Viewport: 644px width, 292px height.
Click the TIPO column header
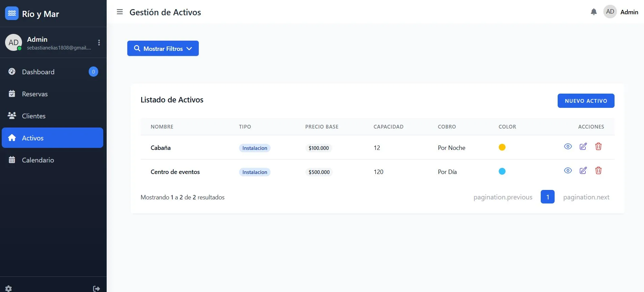pyautogui.click(x=245, y=126)
